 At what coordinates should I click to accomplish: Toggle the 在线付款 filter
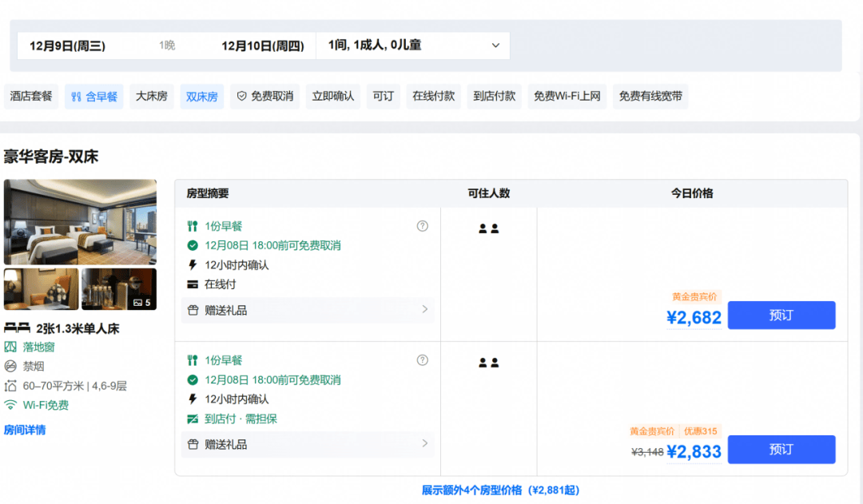tap(434, 97)
